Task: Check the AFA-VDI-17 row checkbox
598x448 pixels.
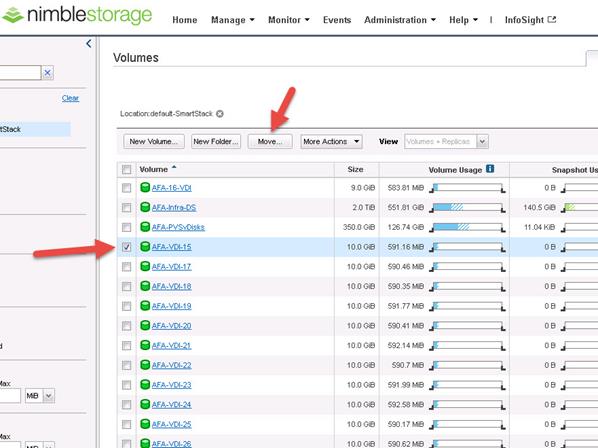Action: coord(126,267)
